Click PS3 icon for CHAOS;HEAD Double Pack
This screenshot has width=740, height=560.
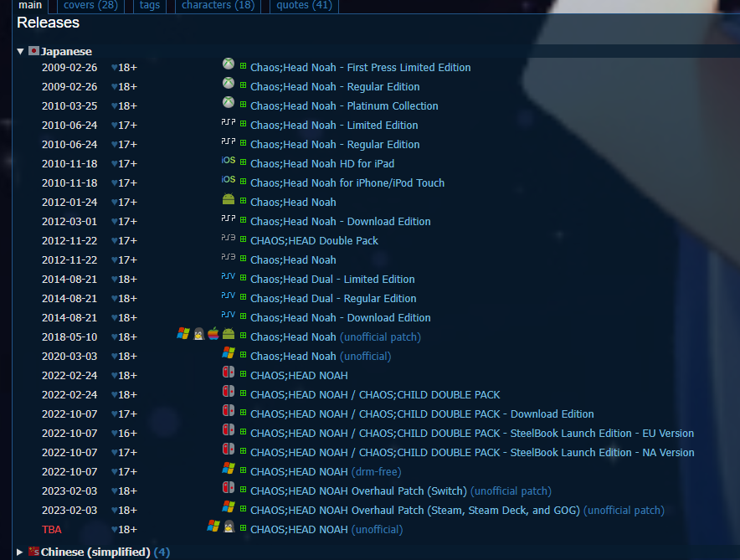(229, 237)
